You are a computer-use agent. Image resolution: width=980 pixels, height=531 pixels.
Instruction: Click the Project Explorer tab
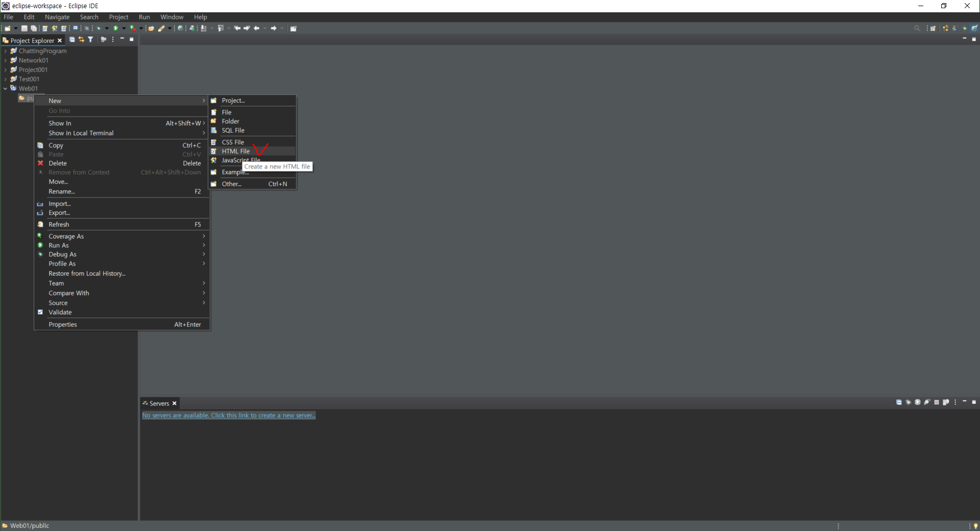pyautogui.click(x=32, y=40)
